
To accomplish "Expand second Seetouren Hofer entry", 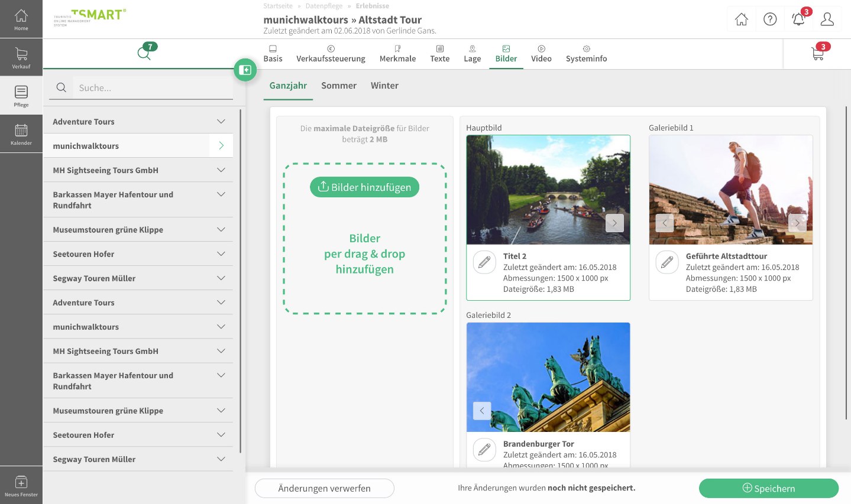I will 221,435.
